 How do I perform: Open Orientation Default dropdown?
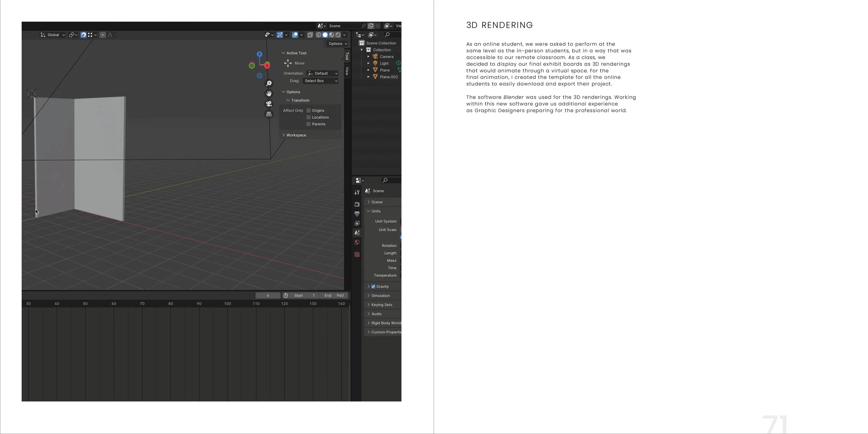point(323,73)
